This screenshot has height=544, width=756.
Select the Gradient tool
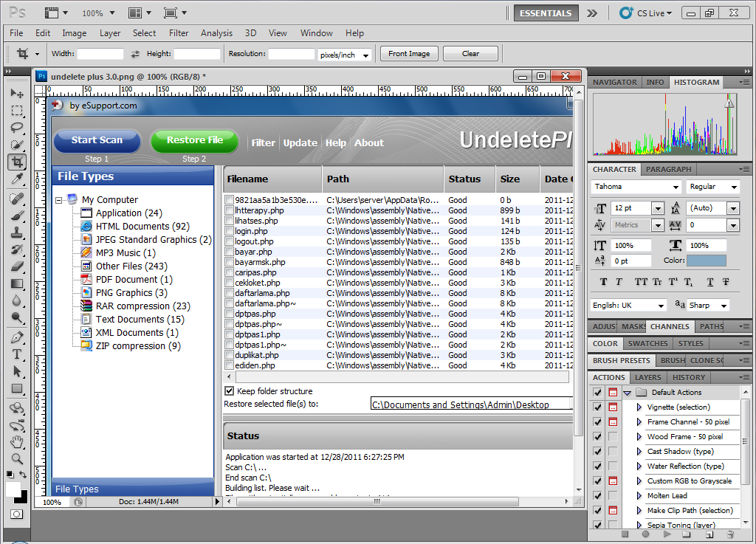(x=17, y=283)
